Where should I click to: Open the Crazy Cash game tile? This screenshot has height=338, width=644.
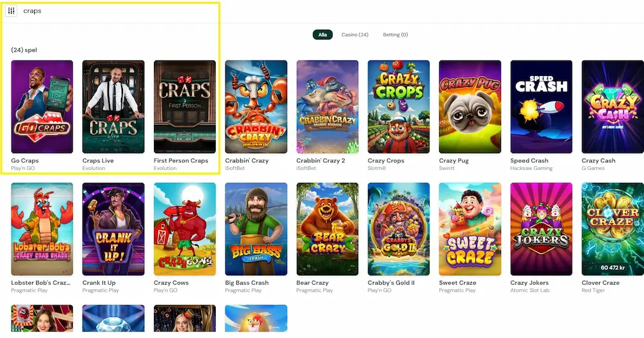pos(613,107)
